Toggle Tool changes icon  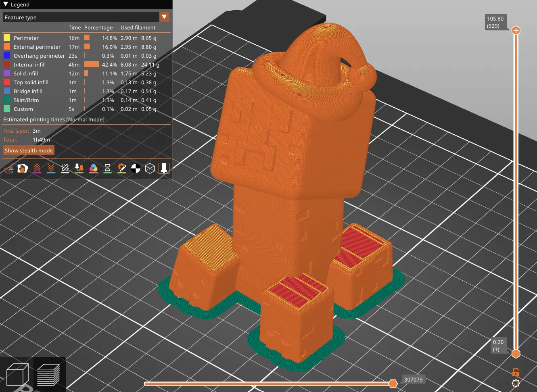(x=79, y=168)
